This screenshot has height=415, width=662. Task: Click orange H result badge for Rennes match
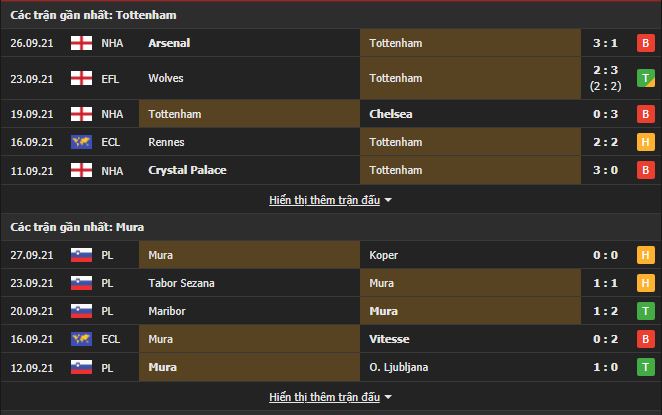[646, 142]
